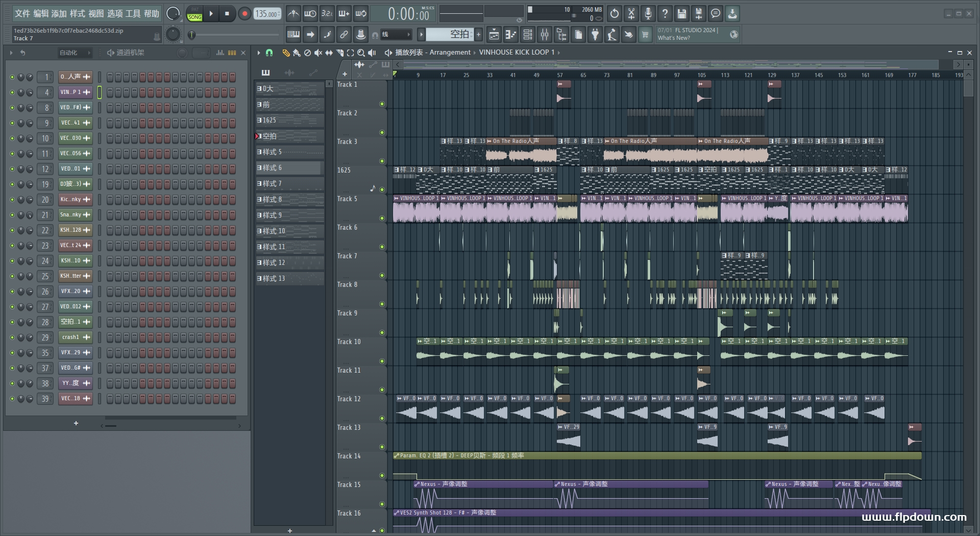Select channel button 0_人声

point(75,77)
